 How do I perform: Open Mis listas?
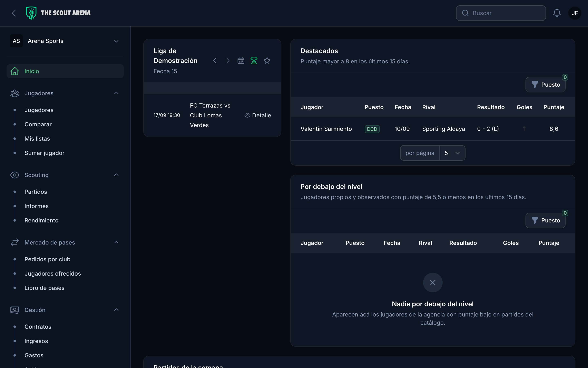[x=37, y=139]
